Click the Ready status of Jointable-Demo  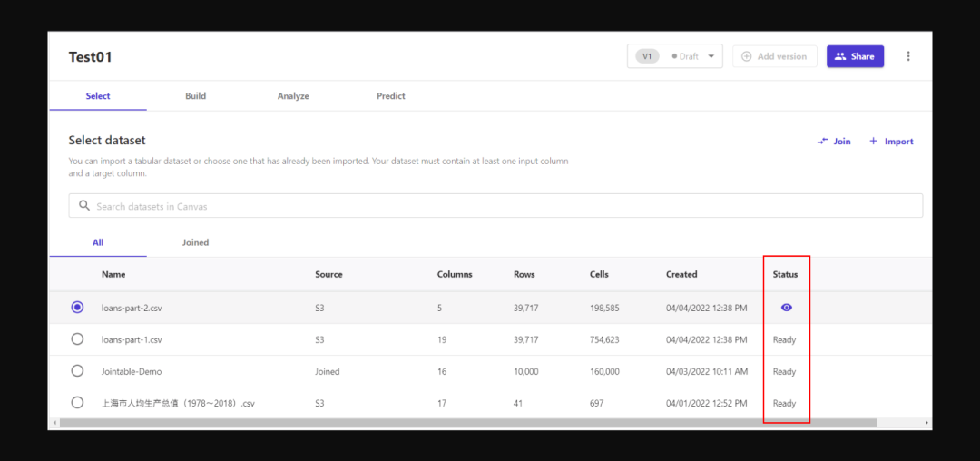tap(784, 372)
